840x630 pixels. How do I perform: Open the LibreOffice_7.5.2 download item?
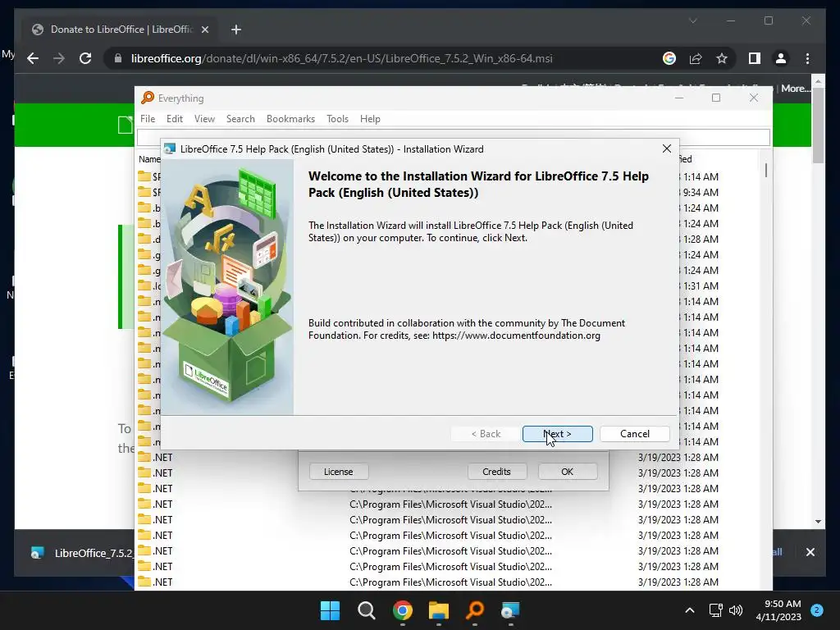(80, 553)
